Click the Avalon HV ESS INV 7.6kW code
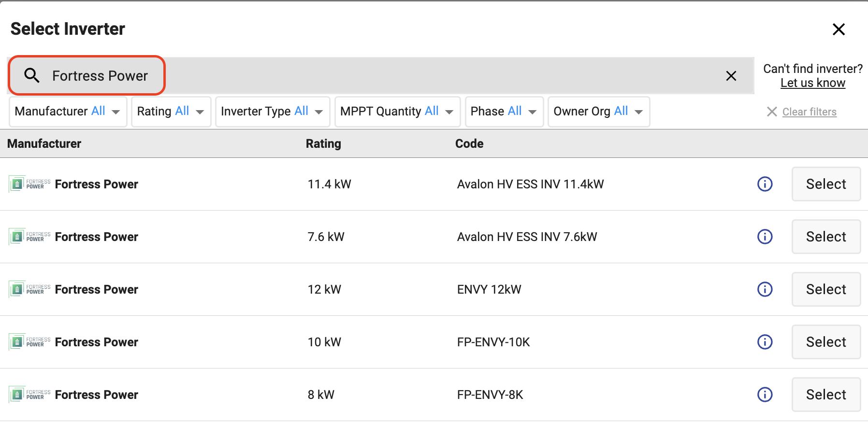 527,237
